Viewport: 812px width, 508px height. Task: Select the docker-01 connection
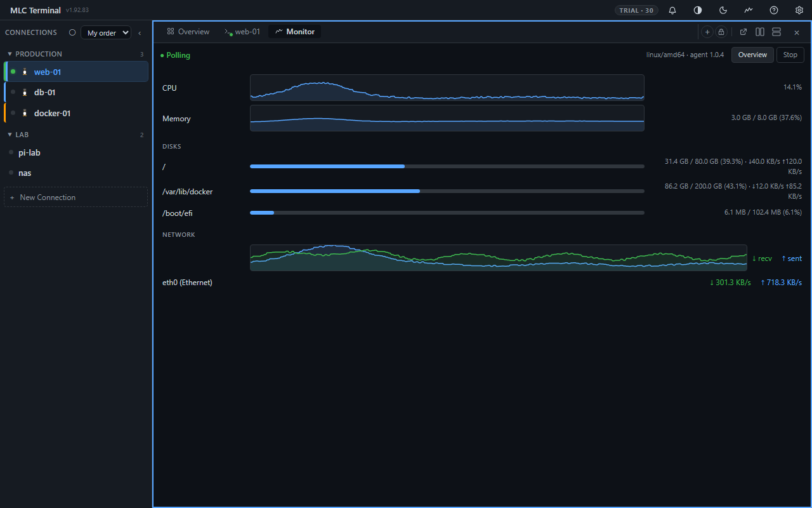(x=76, y=113)
